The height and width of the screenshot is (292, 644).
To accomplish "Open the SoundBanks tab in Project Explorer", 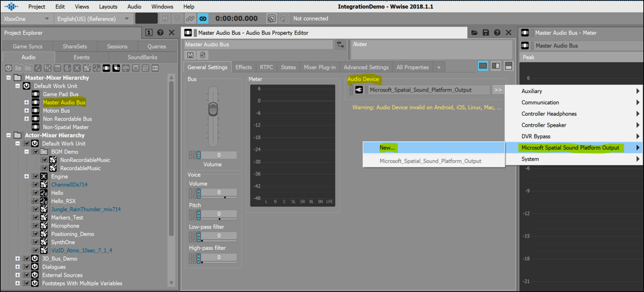I will pyautogui.click(x=142, y=57).
